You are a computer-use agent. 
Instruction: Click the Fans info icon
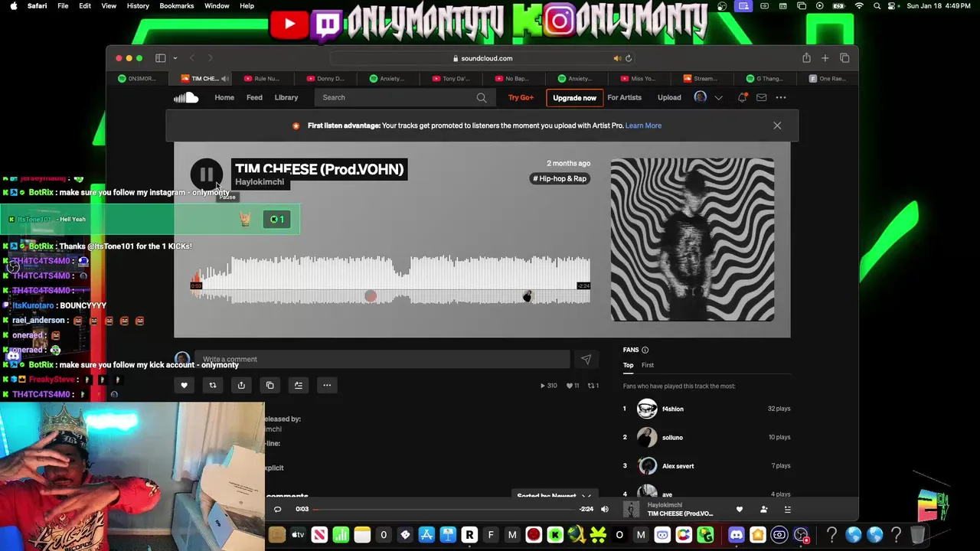645,350
